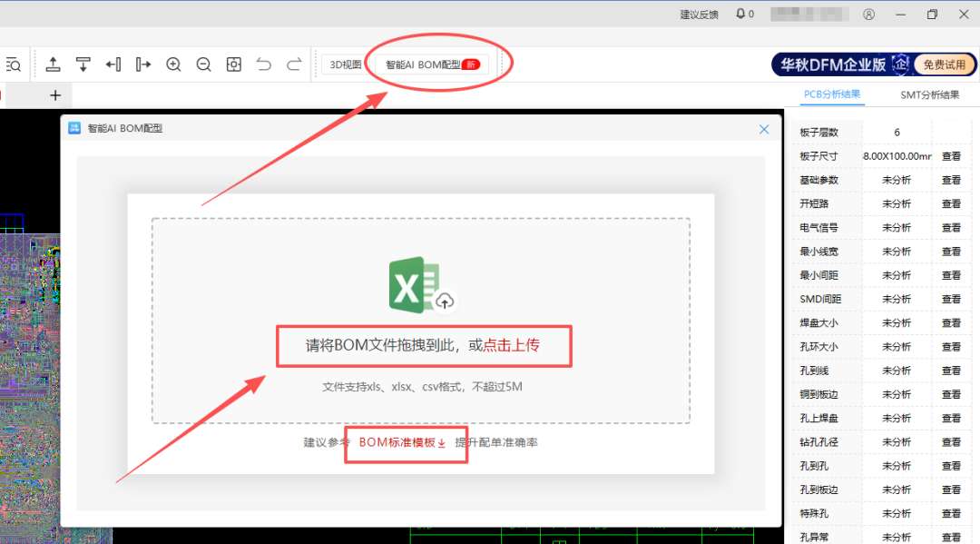
Task: Click the move-to-bottom layer icon
Action: click(x=83, y=64)
